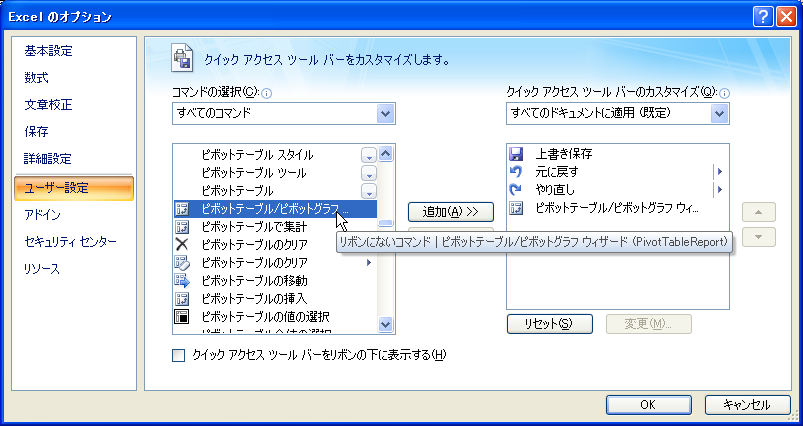
Task: Open the すべてのドキュメントに適用 dropdown
Action: [x=719, y=113]
